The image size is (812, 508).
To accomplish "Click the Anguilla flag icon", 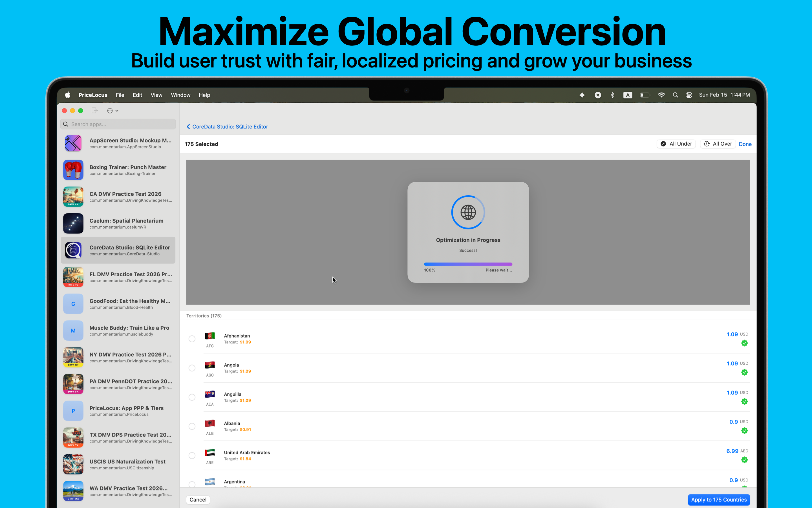I will tap(210, 394).
